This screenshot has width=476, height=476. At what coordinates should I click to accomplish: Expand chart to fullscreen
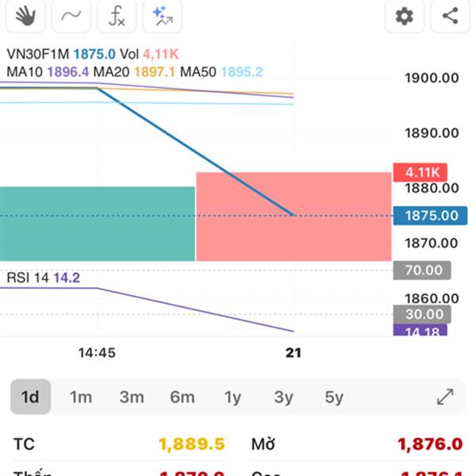coord(445,397)
